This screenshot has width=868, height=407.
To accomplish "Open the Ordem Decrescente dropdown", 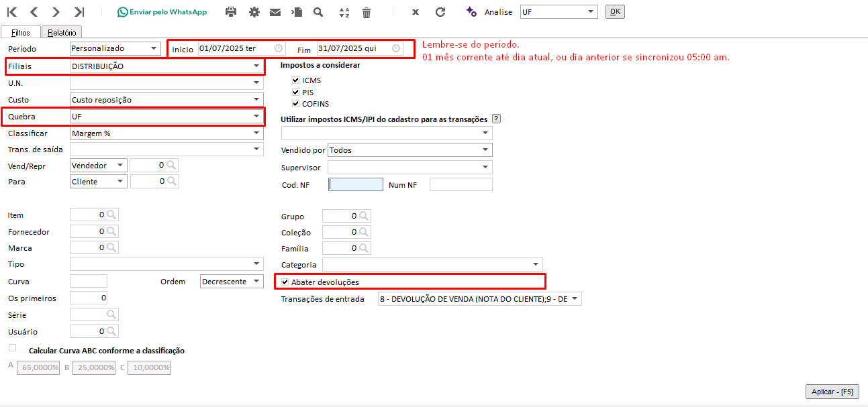I will [x=256, y=282].
